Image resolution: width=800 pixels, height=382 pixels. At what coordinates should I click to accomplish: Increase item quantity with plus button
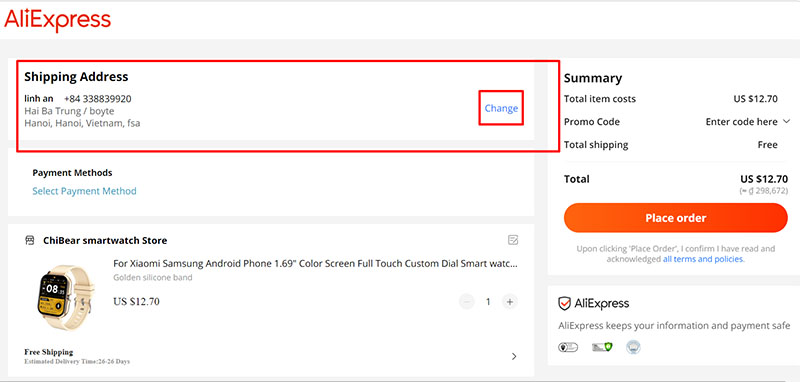tap(509, 302)
